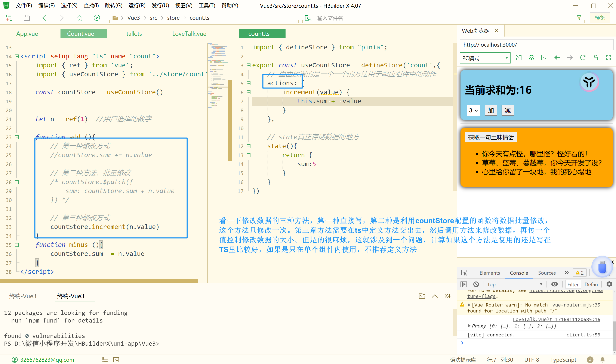This screenshot has height=364, width=616.
Task: Open browser settings gear icon
Action: tap(531, 58)
